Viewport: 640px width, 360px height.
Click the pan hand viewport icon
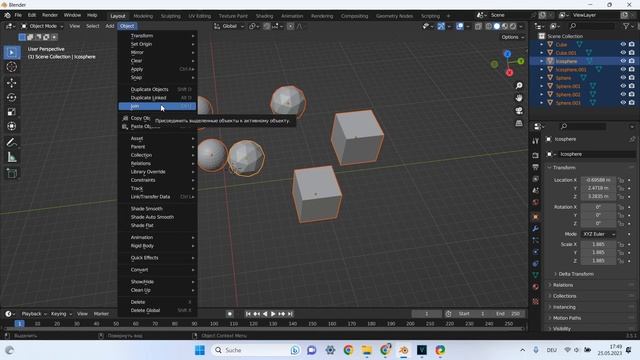[519, 98]
